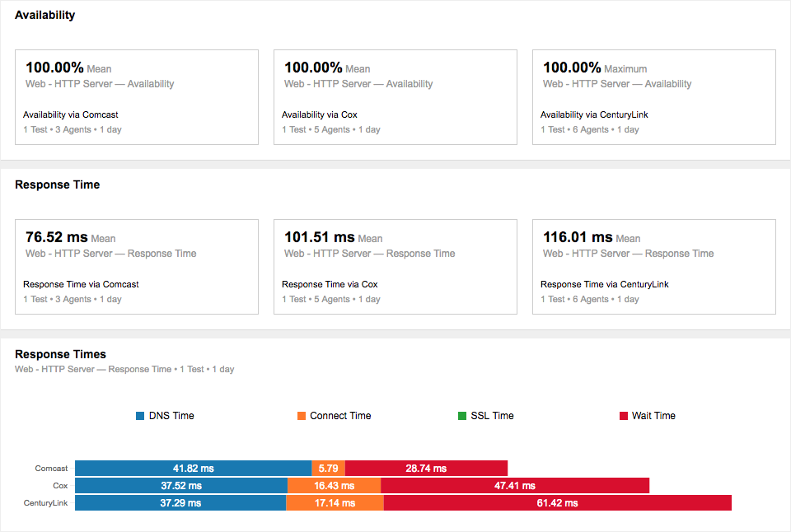Toggle the Wait Time legend label
The width and height of the screenshot is (791, 532).
(653, 416)
